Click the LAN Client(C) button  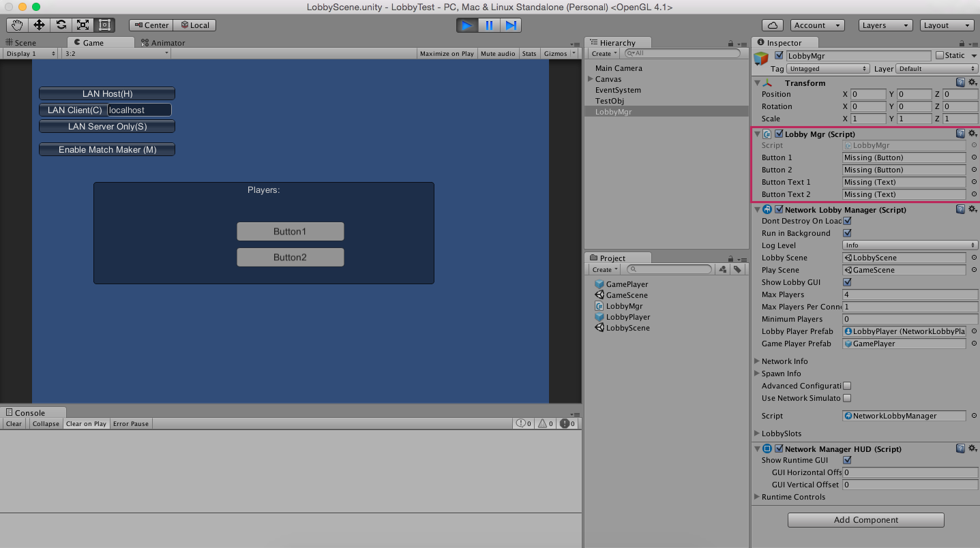pyautogui.click(x=74, y=110)
